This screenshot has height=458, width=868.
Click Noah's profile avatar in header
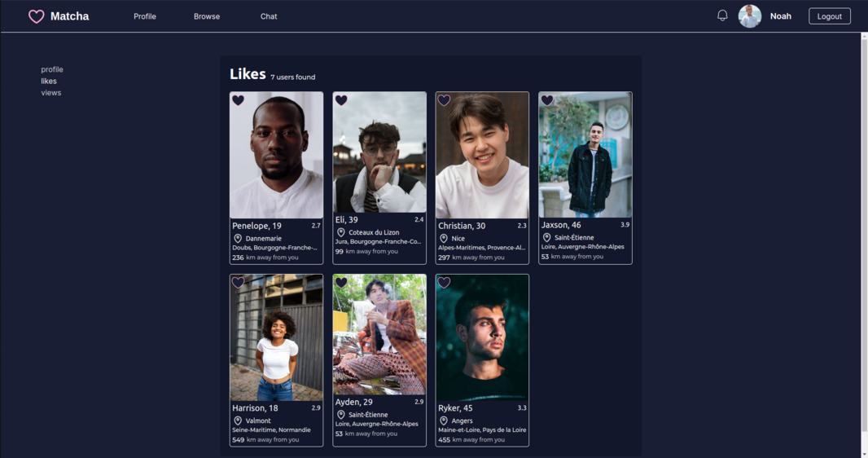[749, 16]
